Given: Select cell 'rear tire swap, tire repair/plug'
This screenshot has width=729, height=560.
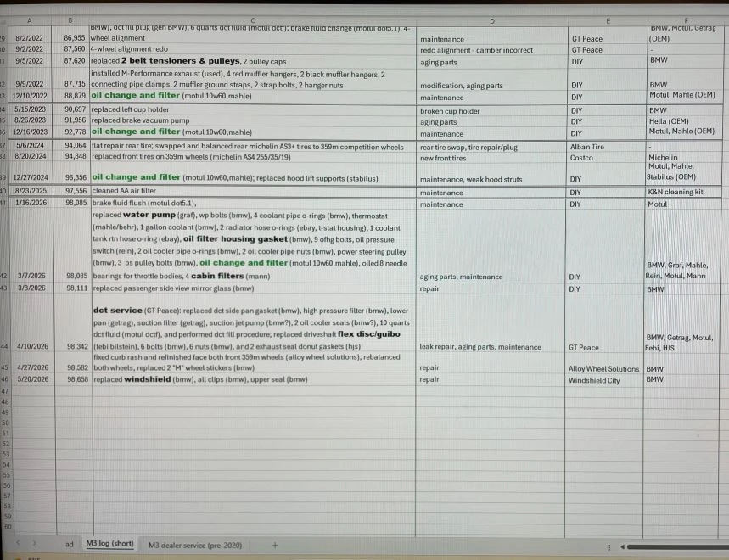Looking at the screenshot, I should point(492,148).
